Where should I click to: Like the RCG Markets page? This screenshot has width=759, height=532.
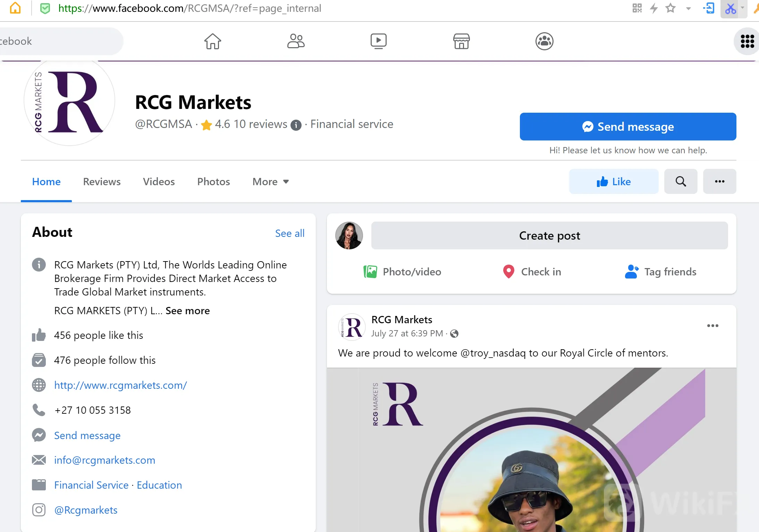[614, 181]
